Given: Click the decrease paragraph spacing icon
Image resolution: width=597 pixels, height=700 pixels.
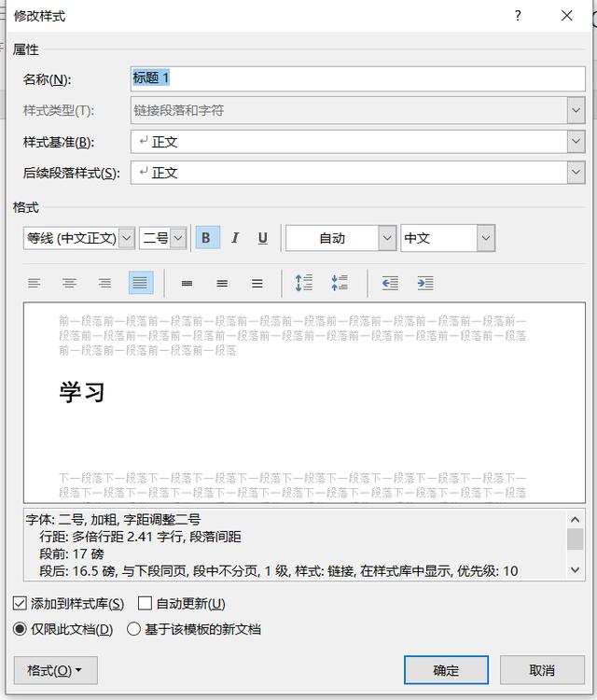Looking at the screenshot, I should [340, 283].
